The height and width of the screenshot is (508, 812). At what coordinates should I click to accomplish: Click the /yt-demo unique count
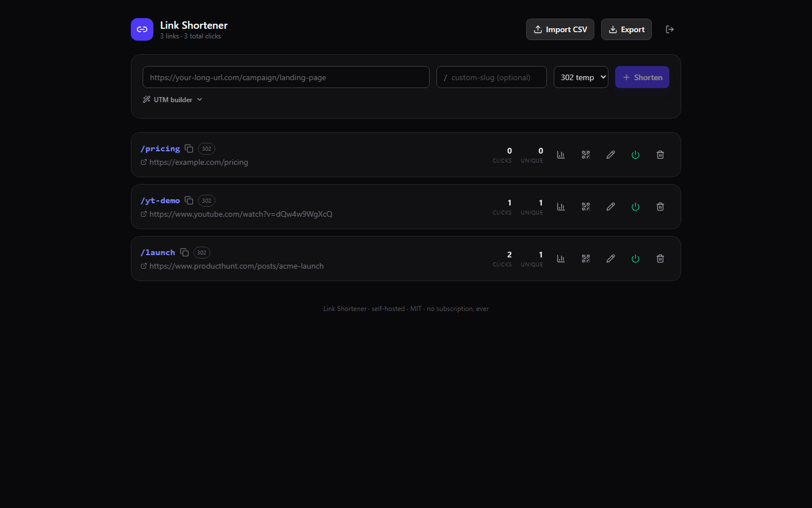[540, 203]
